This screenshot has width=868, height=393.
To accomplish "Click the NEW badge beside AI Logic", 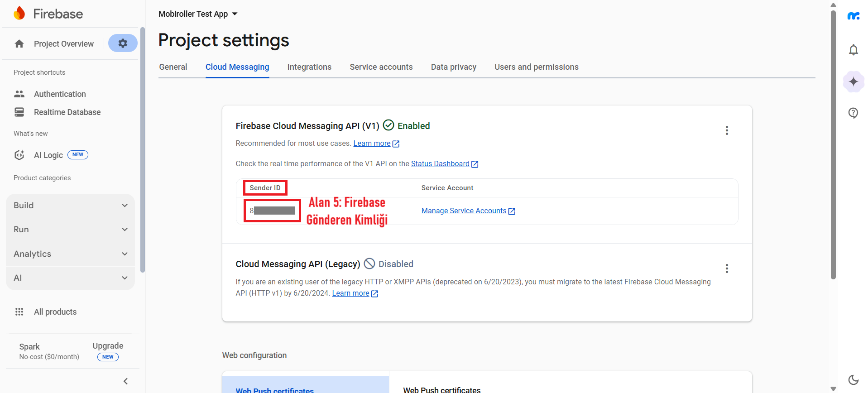I will point(78,155).
